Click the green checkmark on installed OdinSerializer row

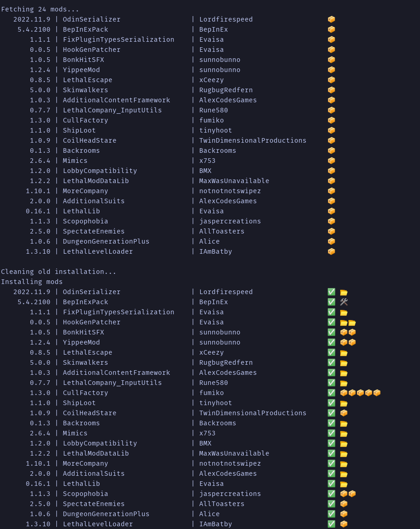331,292
